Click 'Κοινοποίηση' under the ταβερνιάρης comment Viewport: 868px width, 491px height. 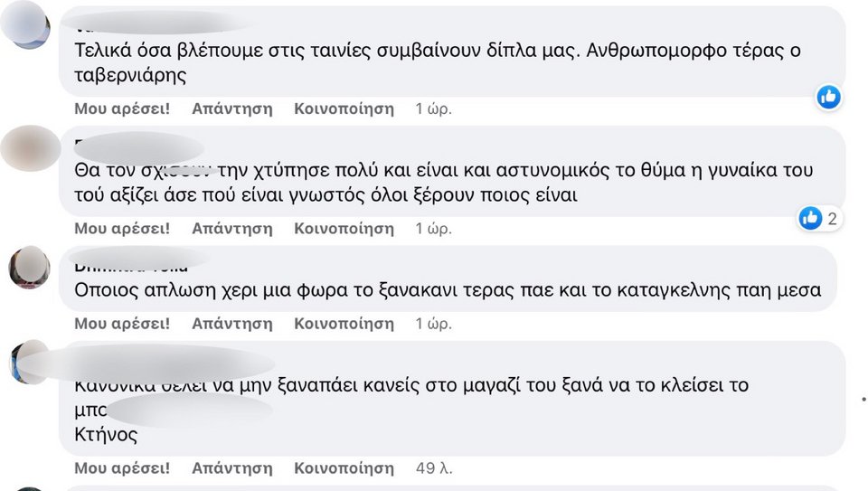tap(344, 109)
